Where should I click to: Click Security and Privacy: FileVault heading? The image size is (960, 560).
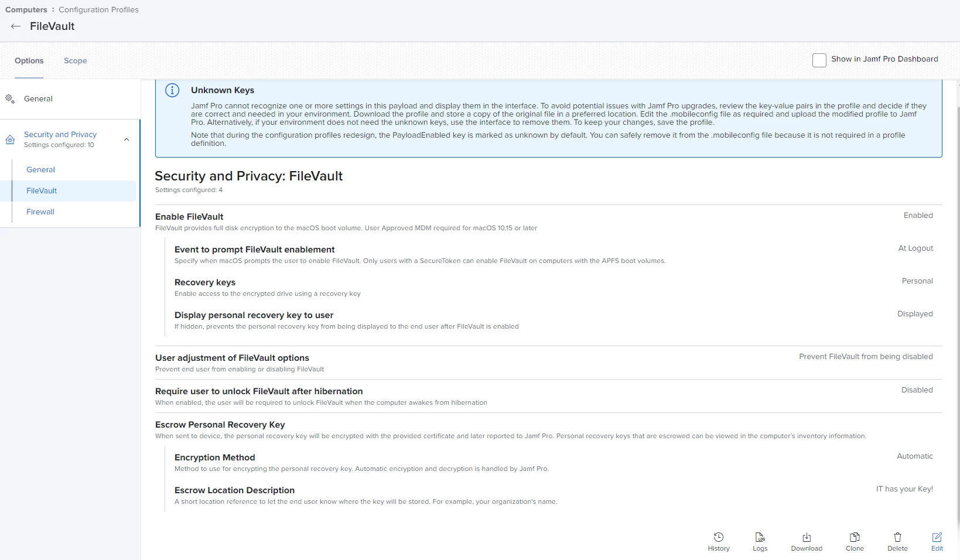pyautogui.click(x=249, y=176)
